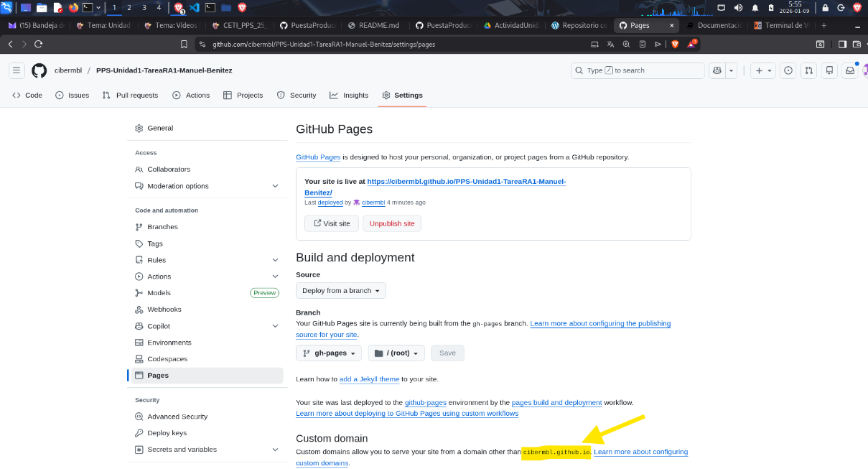The width and height of the screenshot is (868, 469).
Task: Select General in settings sidebar
Action: click(x=207, y=128)
